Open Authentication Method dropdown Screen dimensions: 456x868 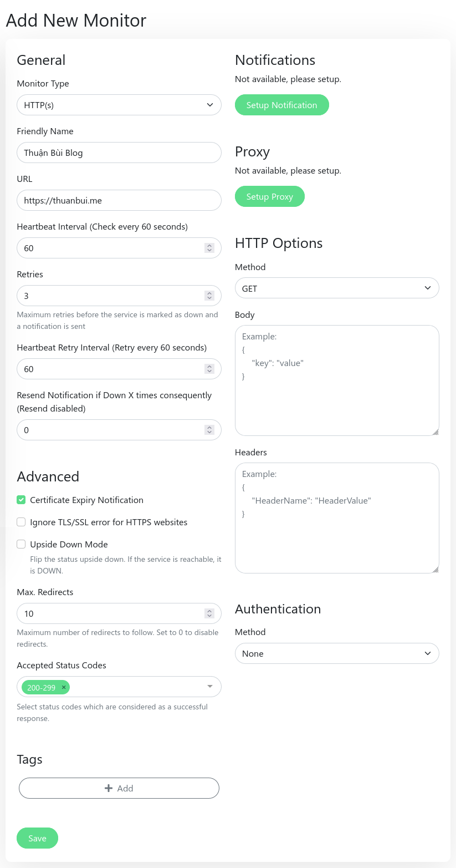337,653
